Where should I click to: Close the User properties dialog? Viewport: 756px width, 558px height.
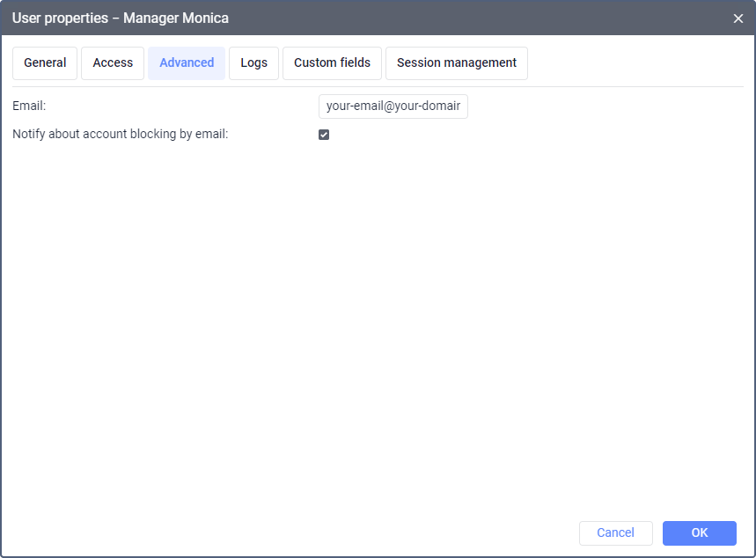pos(738,18)
